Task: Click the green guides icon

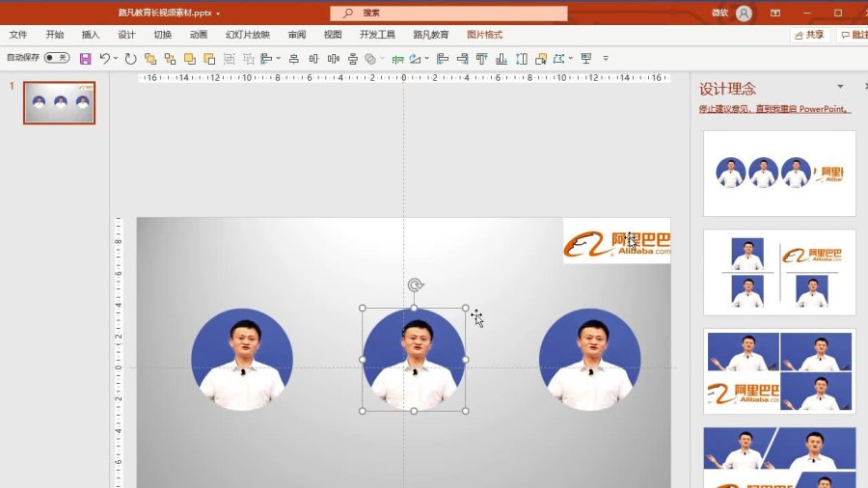Action: coord(397,59)
